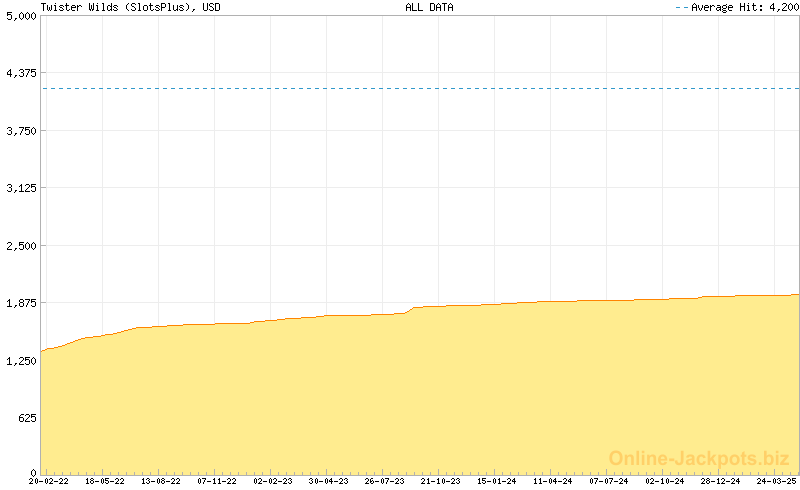The width and height of the screenshot is (800, 490).
Task: Click the 1,250 y-axis value
Action: pos(19,360)
